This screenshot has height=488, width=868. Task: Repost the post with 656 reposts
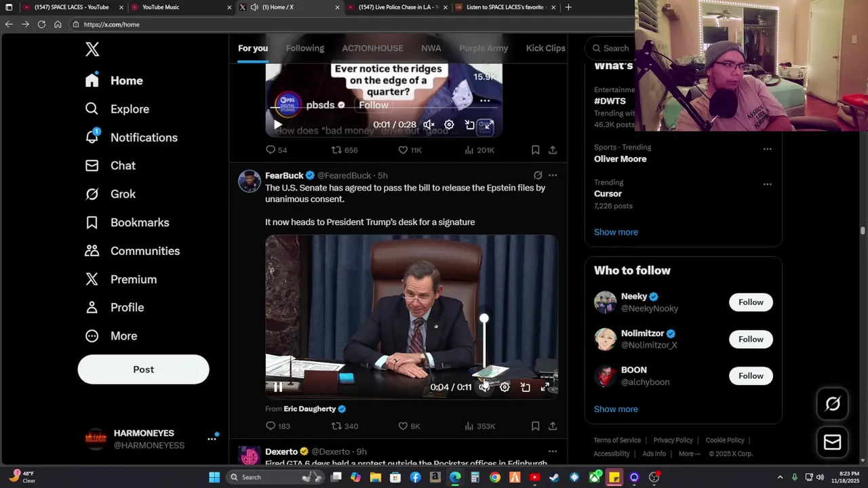[x=344, y=150]
